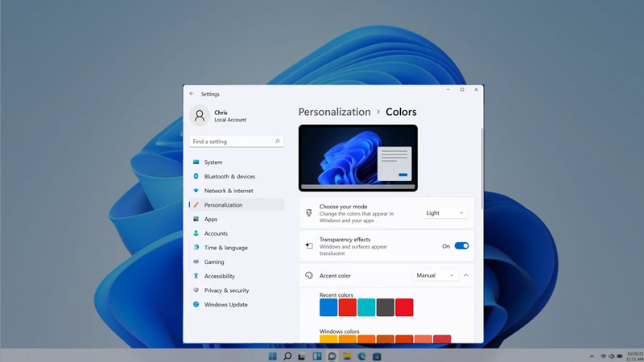Open the taskbar date and time

[635, 356]
